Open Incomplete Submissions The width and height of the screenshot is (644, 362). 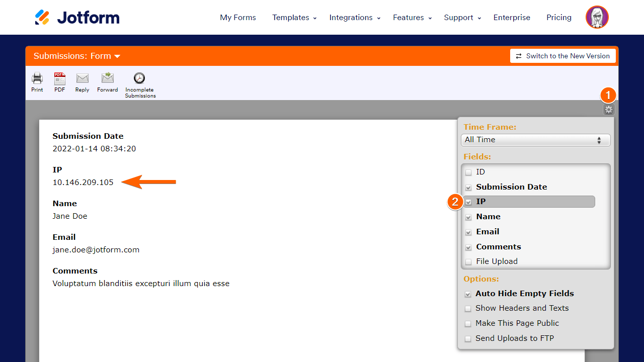pyautogui.click(x=140, y=85)
